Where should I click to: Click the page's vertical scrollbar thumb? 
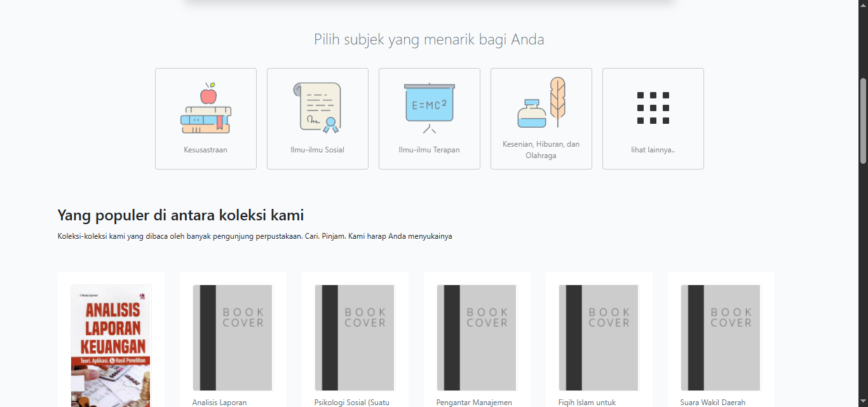tap(863, 121)
